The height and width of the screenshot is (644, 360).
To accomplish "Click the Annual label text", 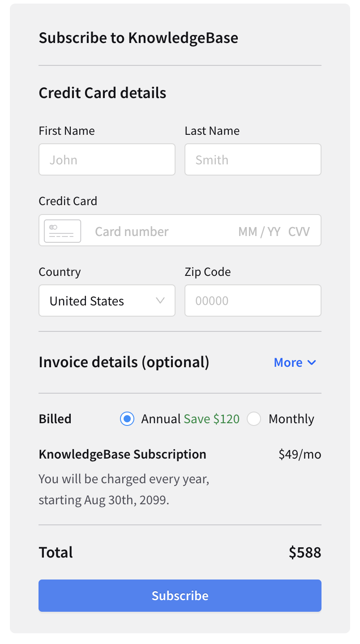I will click(x=161, y=419).
